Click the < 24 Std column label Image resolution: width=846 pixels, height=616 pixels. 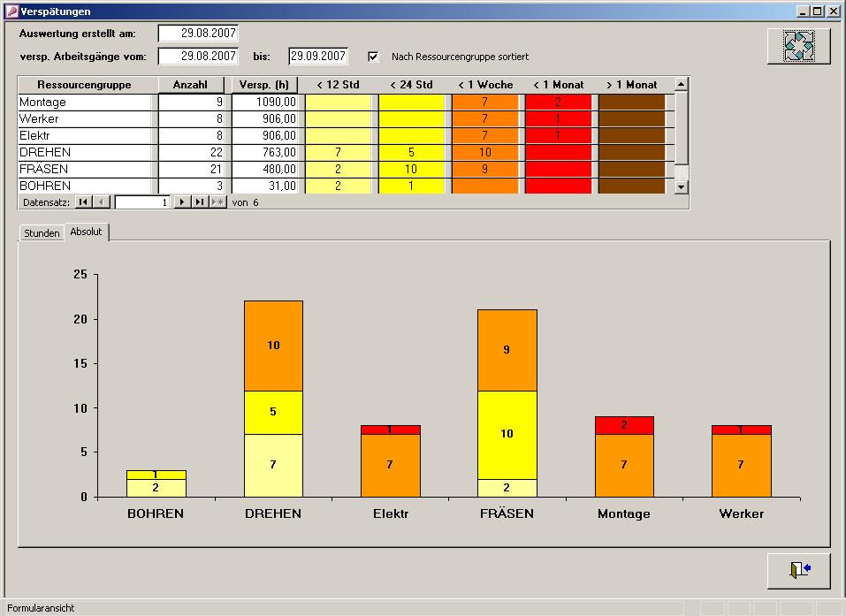411,85
